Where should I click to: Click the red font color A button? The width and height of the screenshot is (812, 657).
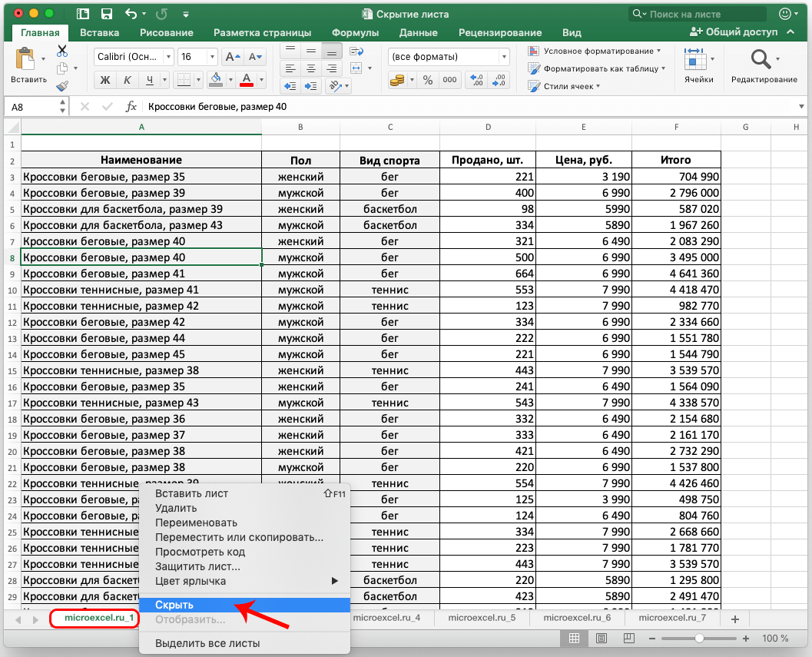[247, 80]
